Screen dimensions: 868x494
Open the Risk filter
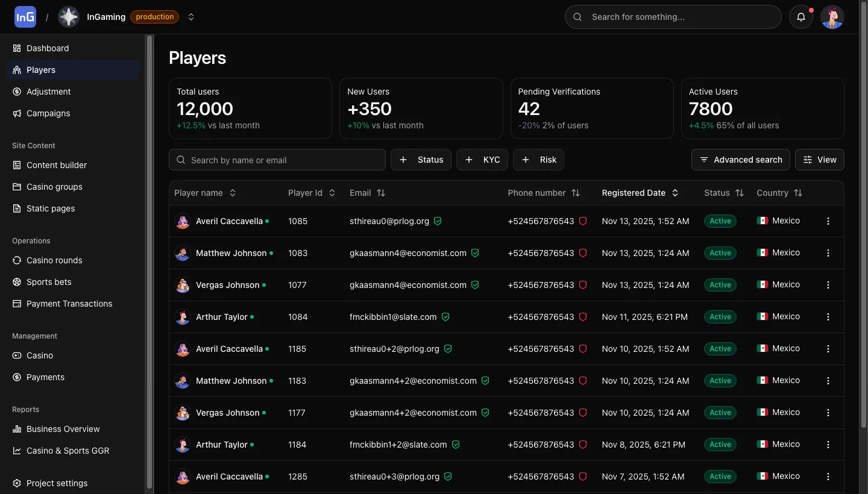point(539,160)
